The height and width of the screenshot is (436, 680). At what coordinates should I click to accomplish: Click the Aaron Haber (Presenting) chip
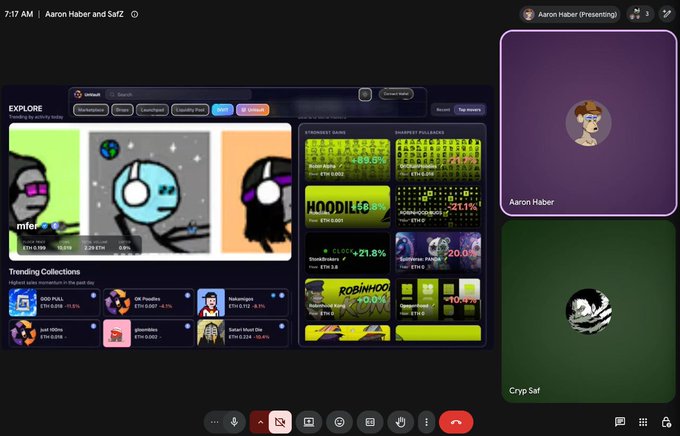tap(570, 14)
